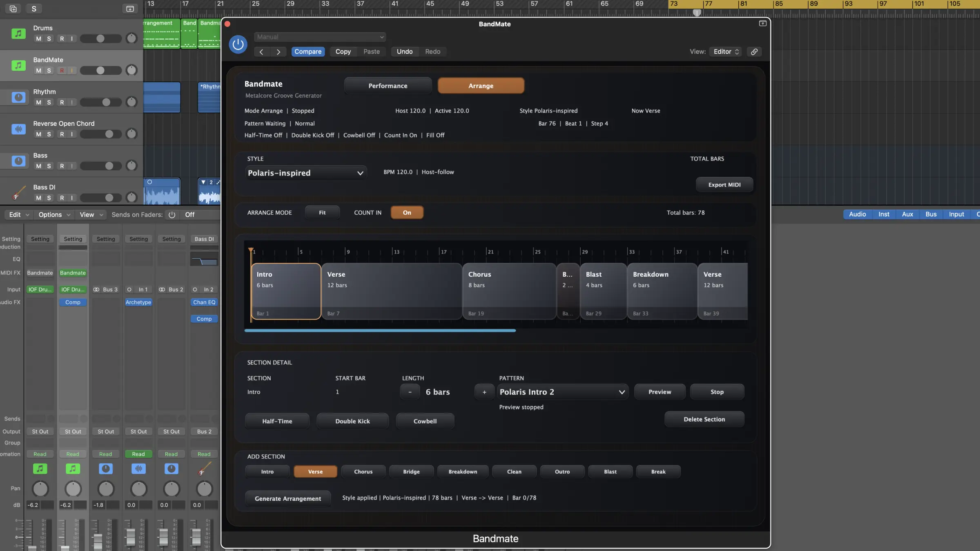
Task: Click the Bass track pan knob
Action: tap(131, 166)
